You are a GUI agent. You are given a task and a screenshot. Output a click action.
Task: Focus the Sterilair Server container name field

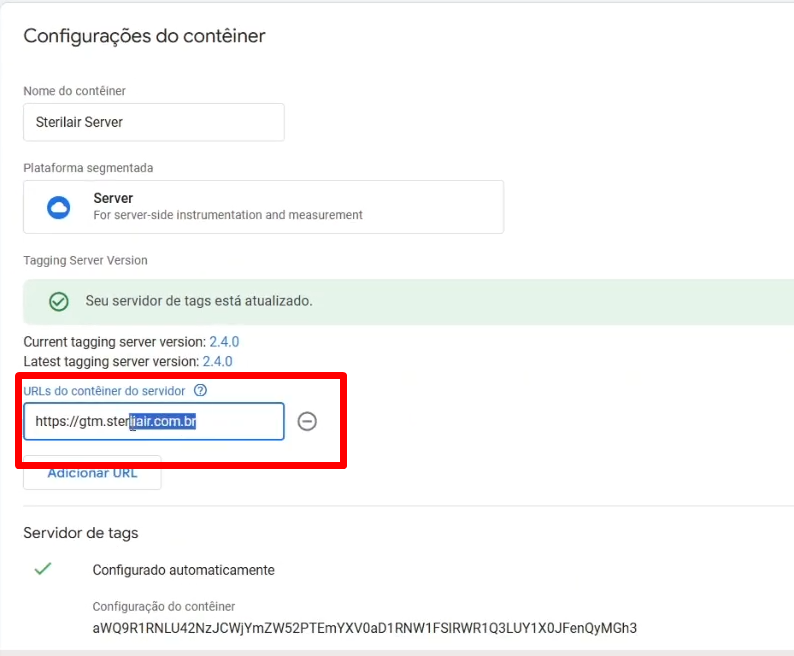(x=154, y=122)
